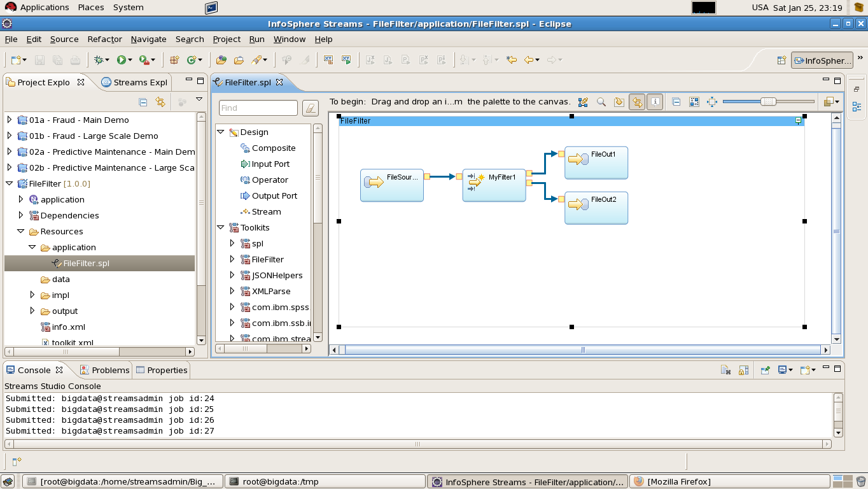868x489 pixels.
Task: Toggle Link with Editor in Project Explorer
Action: 160,102
